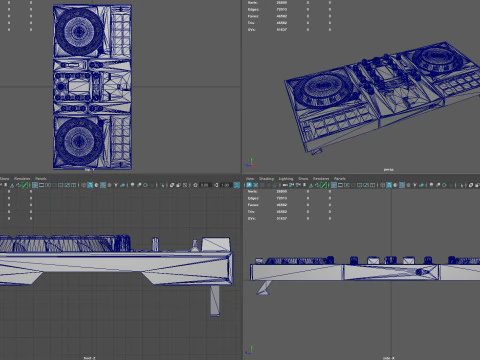
Task: Toggle X-Ray mode in front view panel toolbar
Action: click(x=172, y=185)
